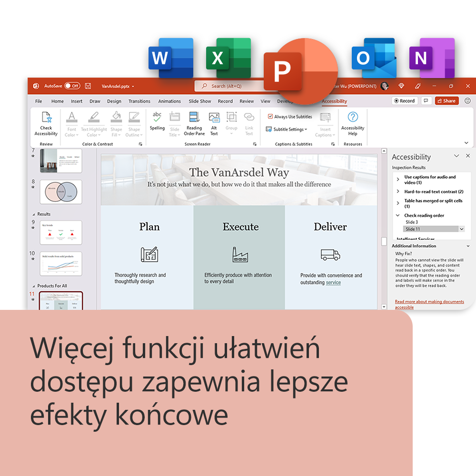Click the Slide Title button

tap(175, 124)
